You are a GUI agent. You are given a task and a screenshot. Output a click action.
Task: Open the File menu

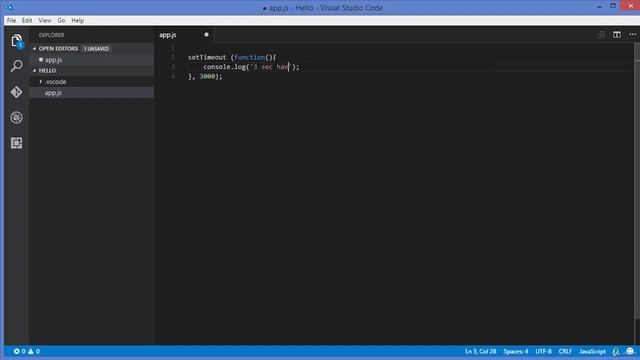tap(11, 20)
